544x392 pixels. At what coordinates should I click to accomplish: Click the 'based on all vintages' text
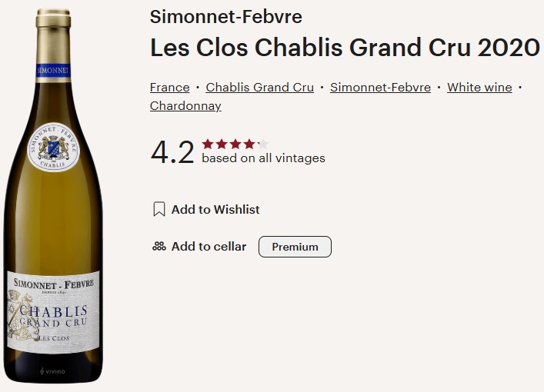point(263,158)
